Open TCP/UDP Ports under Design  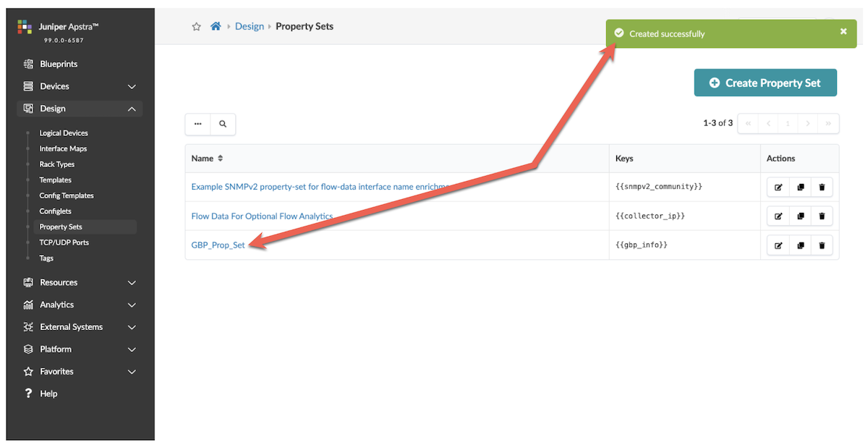pos(64,243)
